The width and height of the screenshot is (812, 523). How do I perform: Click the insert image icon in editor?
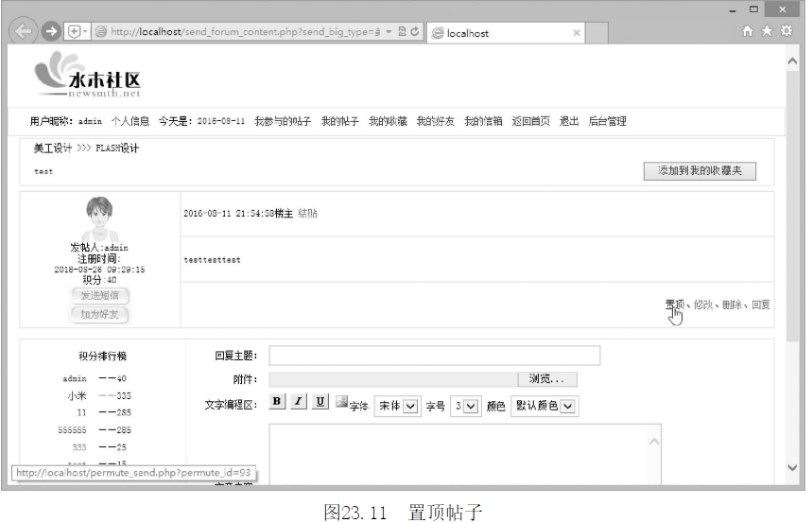pos(341,402)
